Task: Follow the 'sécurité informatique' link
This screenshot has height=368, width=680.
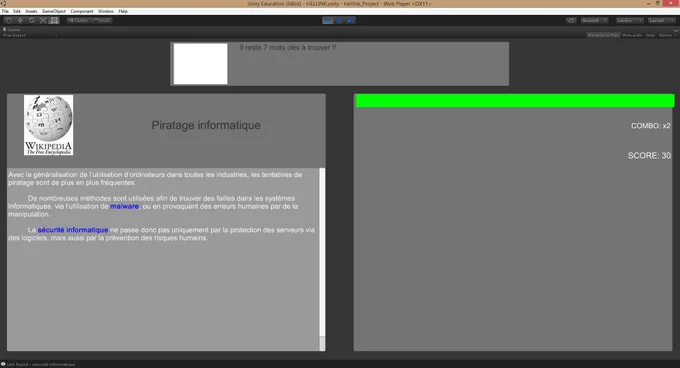Action: click(x=73, y=230)
